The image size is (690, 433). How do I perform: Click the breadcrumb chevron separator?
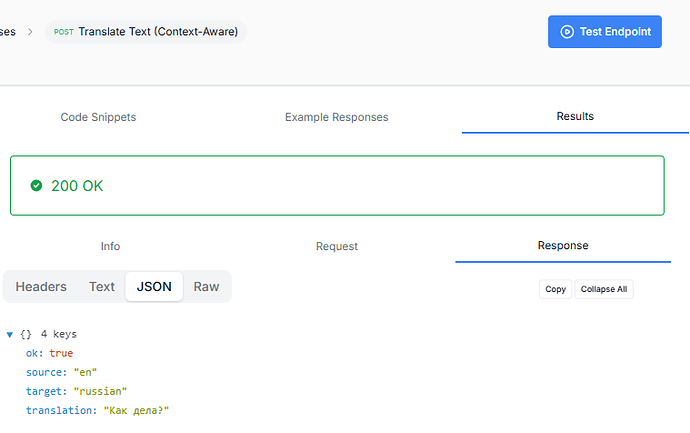click(x=30, y=32)
